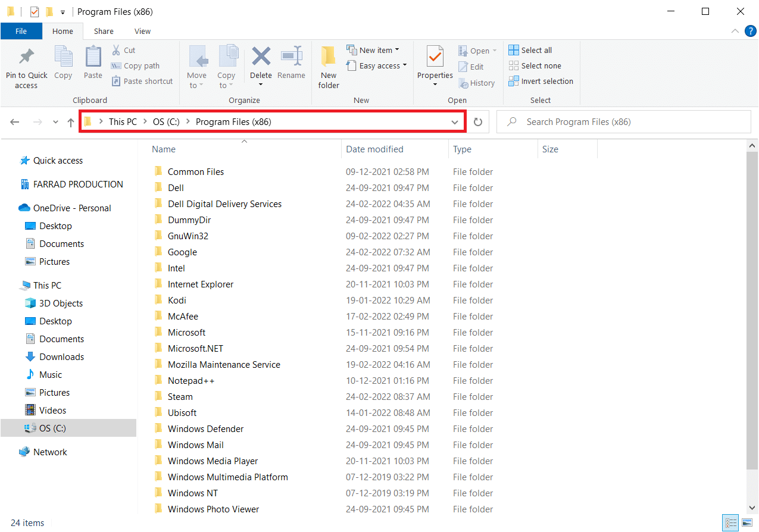Refresh the Program Files (x86) view
Viewport: 759px width, 532px height.
click(478, 122)
